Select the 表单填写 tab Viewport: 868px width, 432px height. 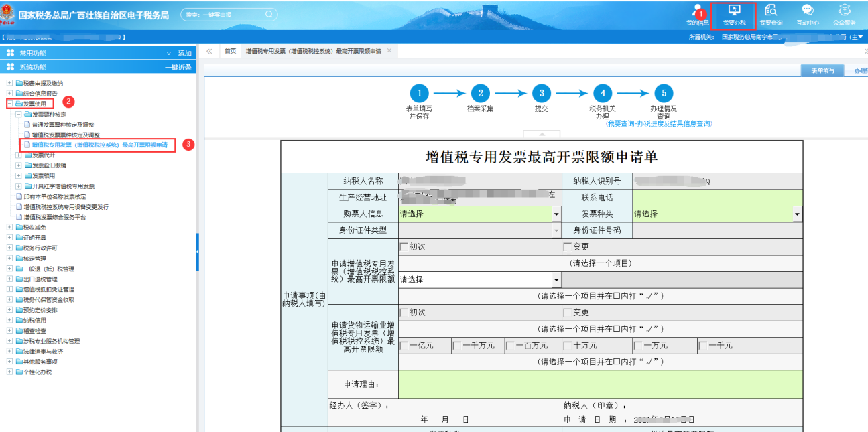(x=822, y=70)
